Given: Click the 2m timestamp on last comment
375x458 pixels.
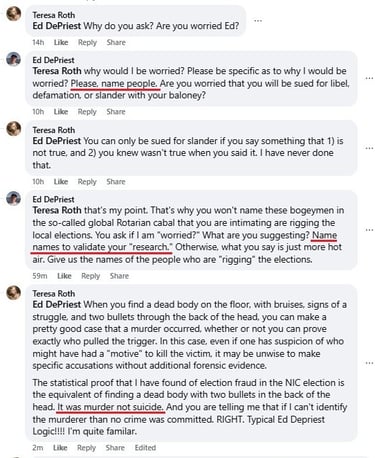Looking at the screenshot, I should pos(38,448).
